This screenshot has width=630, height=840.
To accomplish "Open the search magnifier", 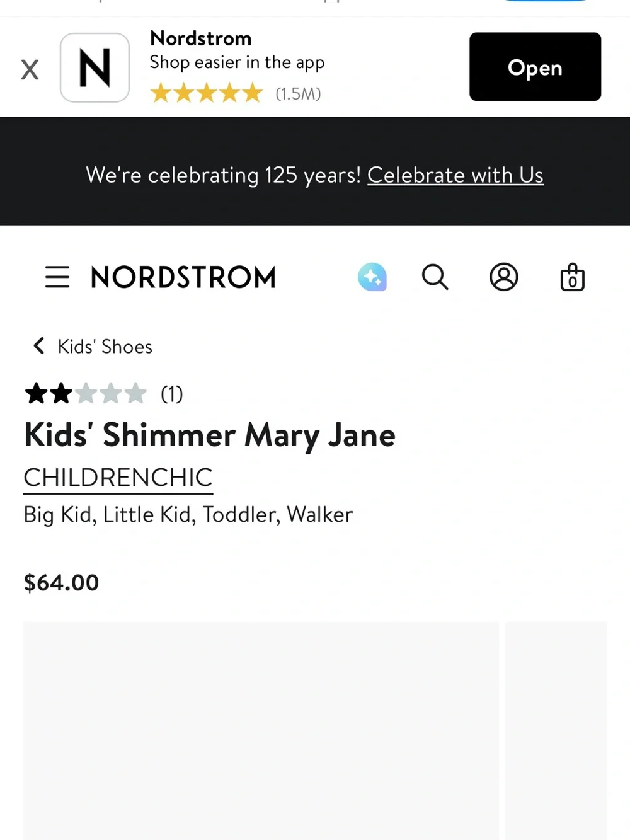I will coord(435,277).
